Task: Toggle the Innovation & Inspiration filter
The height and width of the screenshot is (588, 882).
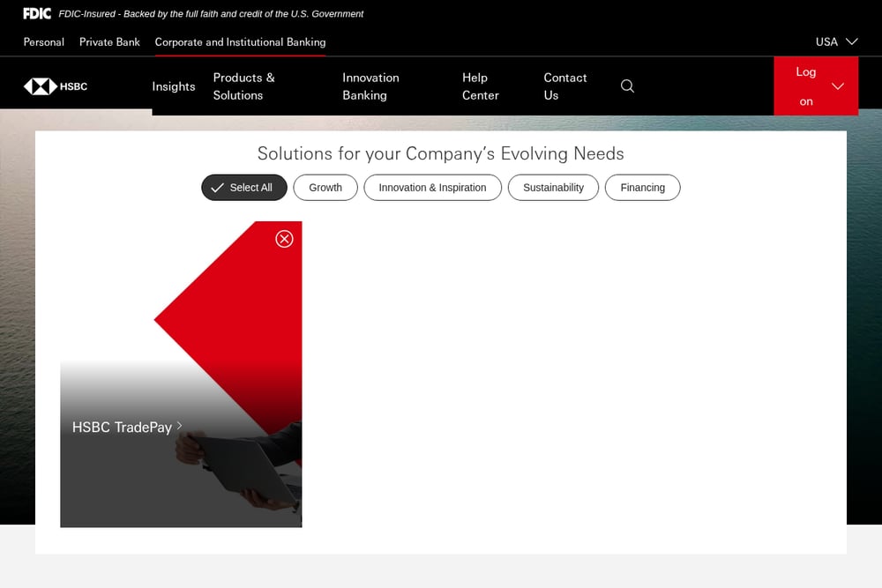Action: pyautogui.click(x=432, y=187)
